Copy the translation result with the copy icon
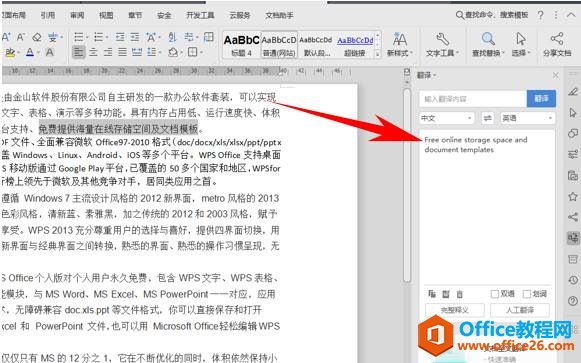 [432, 294]
